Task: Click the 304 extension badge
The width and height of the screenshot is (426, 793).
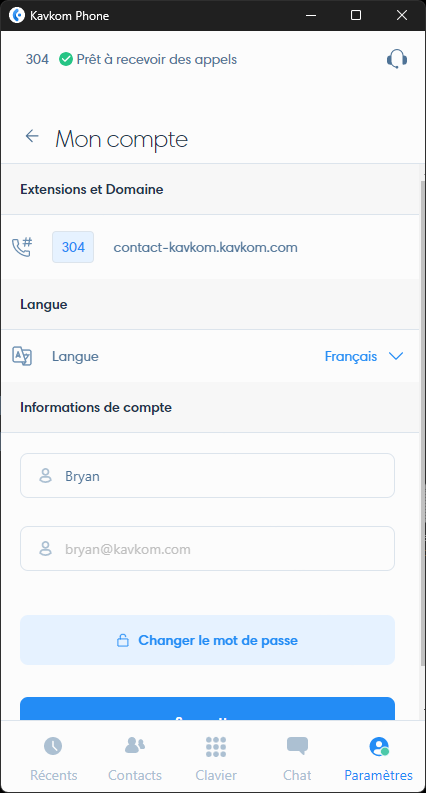Action: coord(73,247)
